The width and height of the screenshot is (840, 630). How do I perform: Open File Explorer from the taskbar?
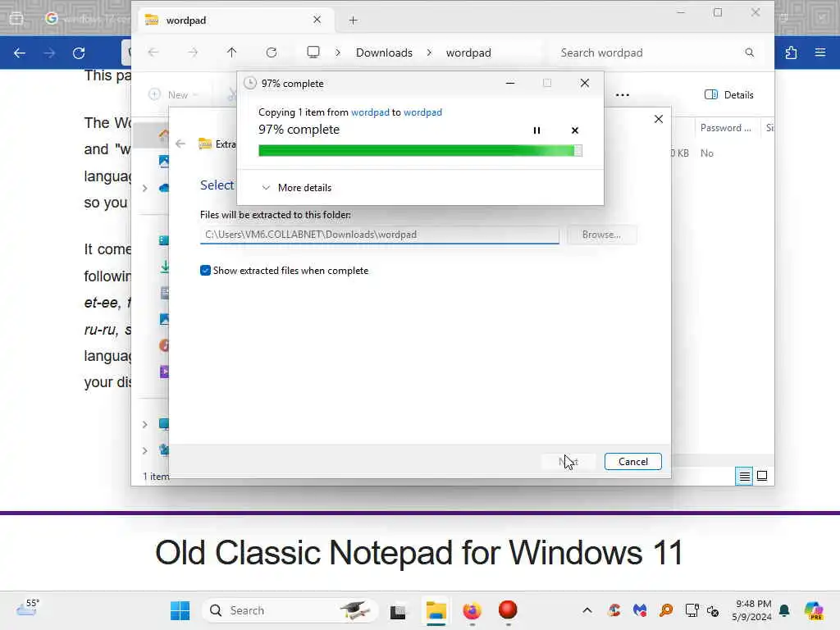pos(436,610)
